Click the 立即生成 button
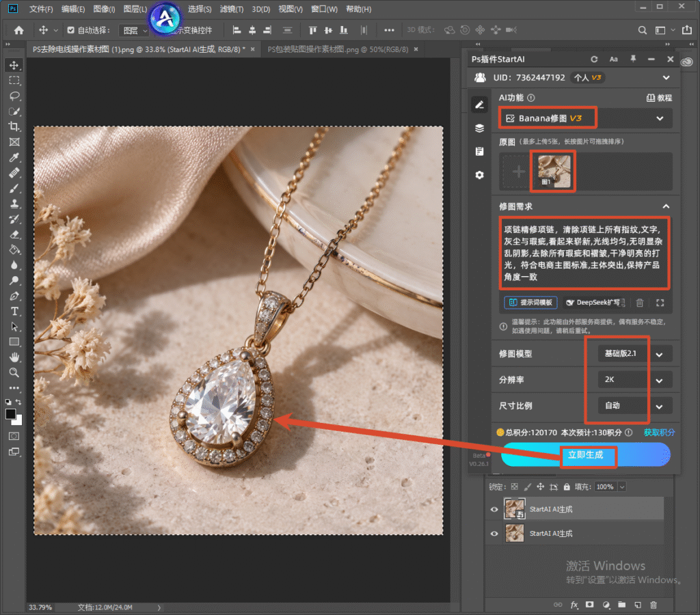The height and width of the screenshot is (615, 700). [x=586, y=455]
